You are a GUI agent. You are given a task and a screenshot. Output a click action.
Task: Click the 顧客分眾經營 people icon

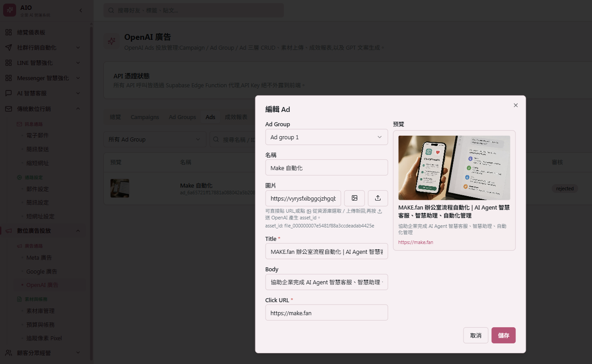[9, 353]
